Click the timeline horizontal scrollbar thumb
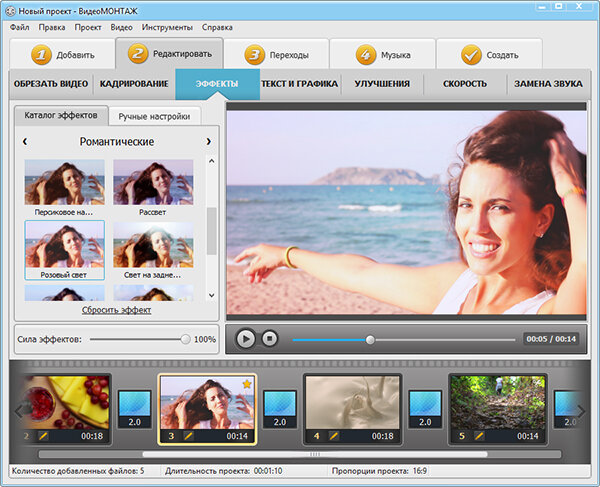Screen dimensions: 600x487 tap(315, 454)
